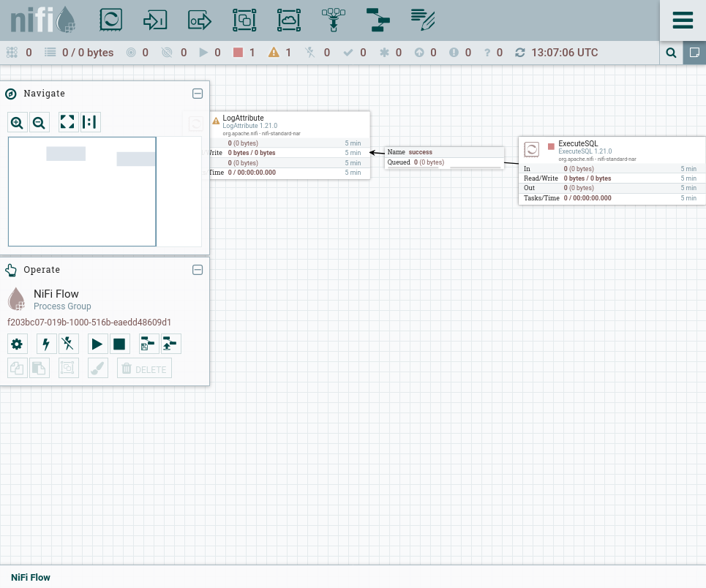Click the Enable lightning bolt button

46,344
